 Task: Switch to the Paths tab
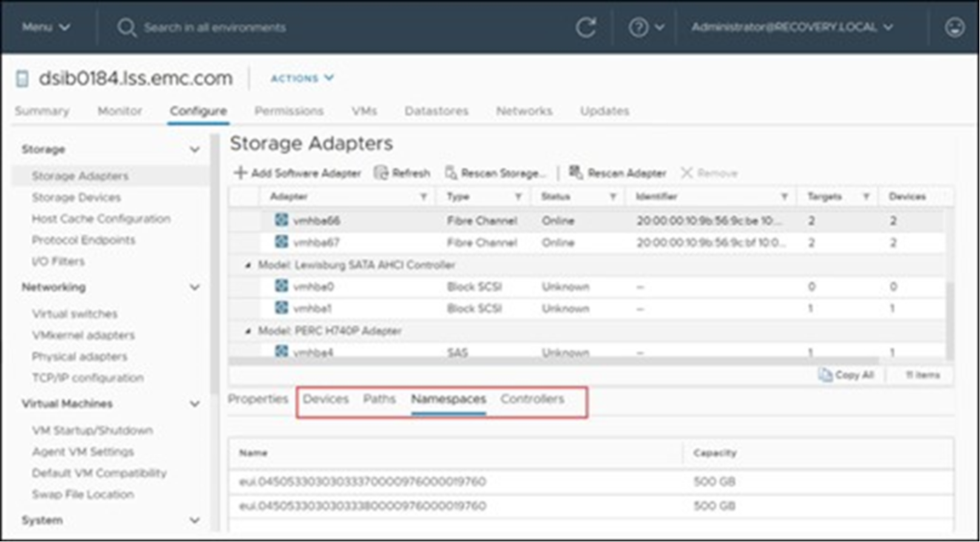click(x=379, y=399)
